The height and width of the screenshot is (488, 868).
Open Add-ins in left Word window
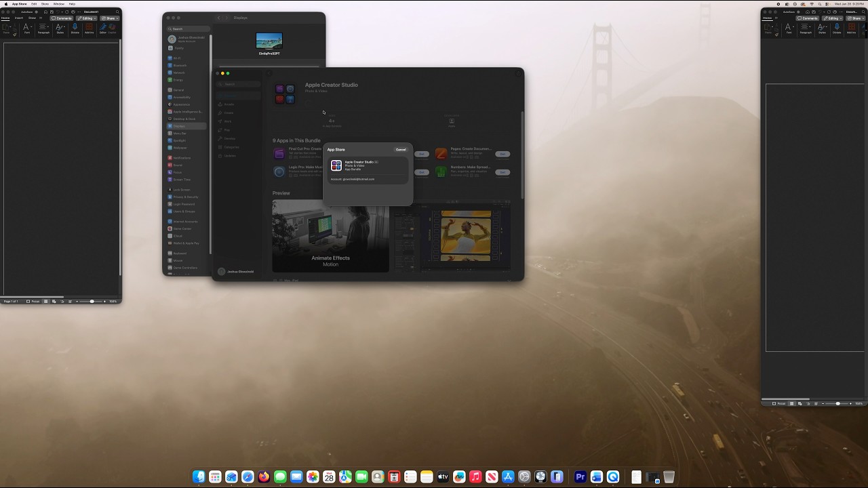pos(90,28)
